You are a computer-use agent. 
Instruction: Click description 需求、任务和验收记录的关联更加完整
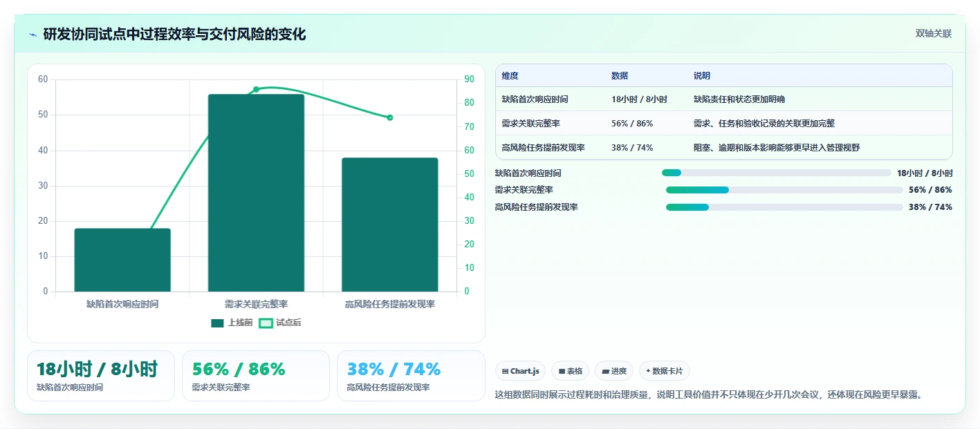click(764, 124)
